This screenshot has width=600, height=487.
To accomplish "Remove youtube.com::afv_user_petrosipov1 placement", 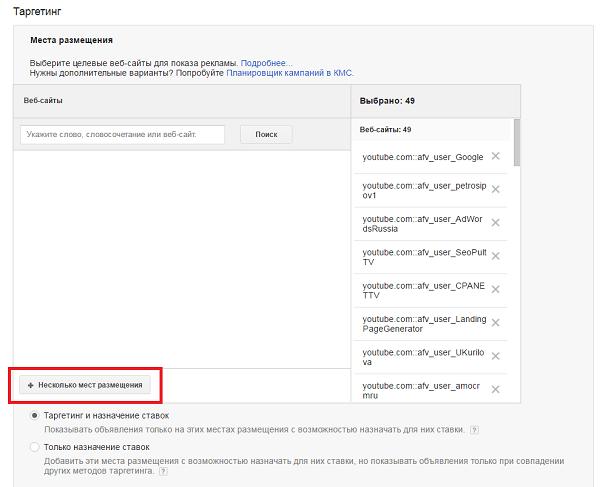I will coord(496,189).
